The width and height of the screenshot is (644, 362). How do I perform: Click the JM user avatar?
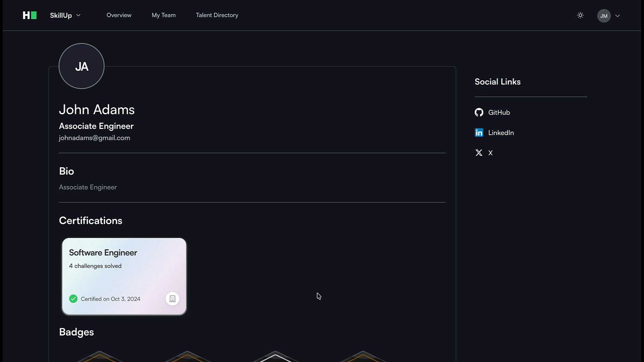coord(604,16)
